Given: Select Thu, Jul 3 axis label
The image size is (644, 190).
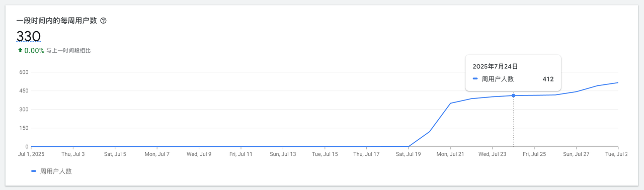Looking at the screenshot, I should [x=73, y=154].
